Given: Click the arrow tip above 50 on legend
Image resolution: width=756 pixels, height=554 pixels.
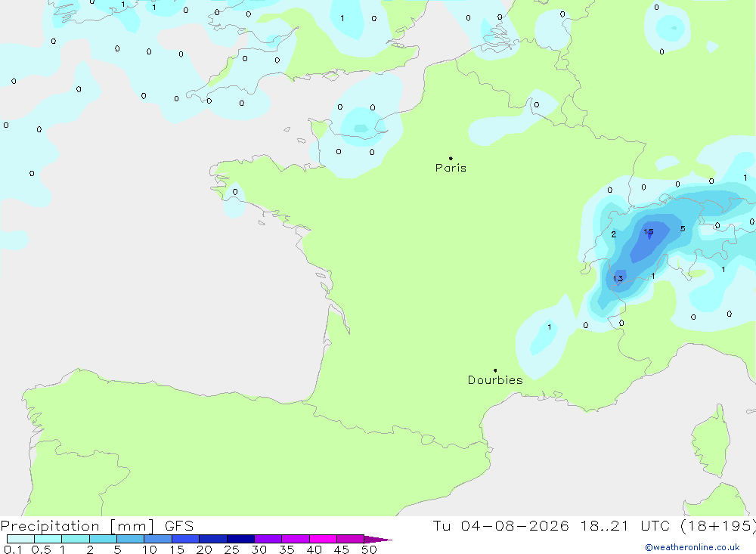Looking at the screenshot, I should [x=379, y=540].
